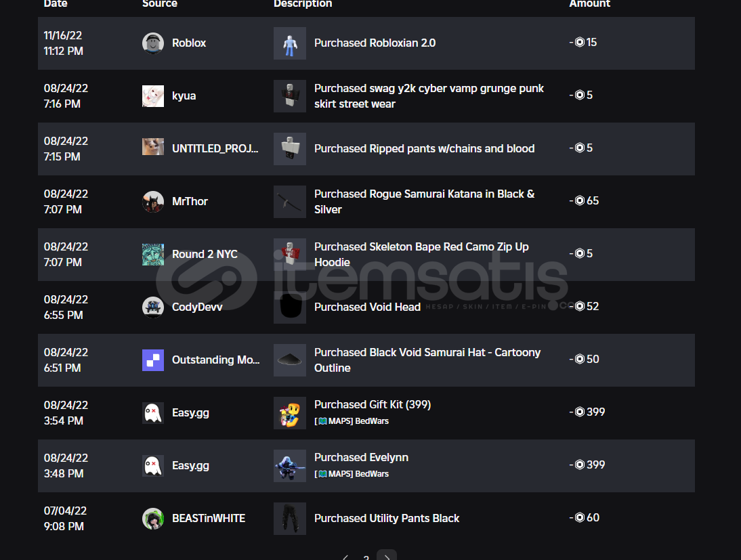Open the Gift Kit (399) thumbnail
Image resolution: width=741 pixels, height=560 pixels.
click(290, 413)
